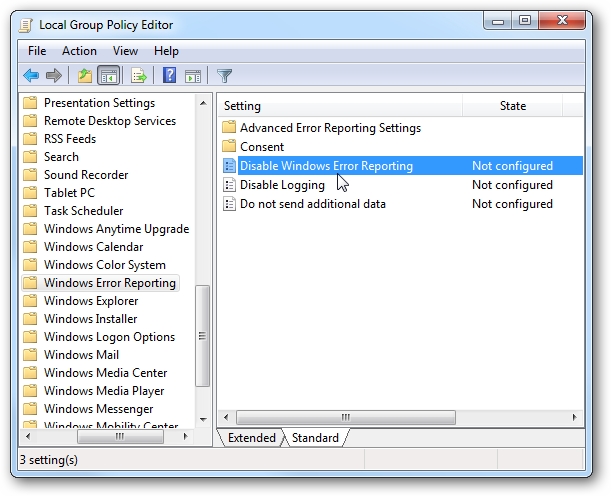Select Windows Media Player tree item
Screen dimensions: 611x496
[x=104, y=391]
